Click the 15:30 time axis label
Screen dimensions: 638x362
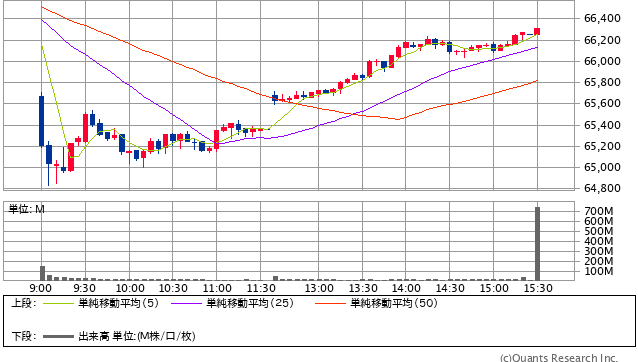tap(538, 288)
